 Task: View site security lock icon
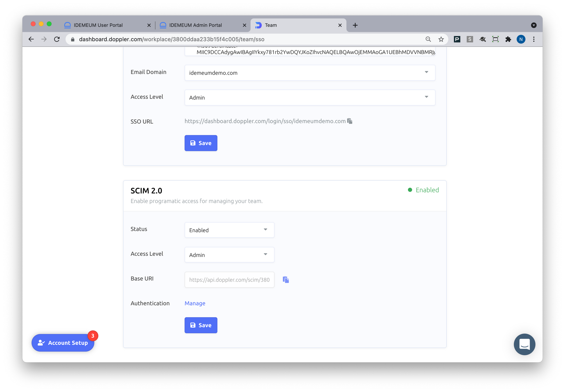(x=73, y=39)
